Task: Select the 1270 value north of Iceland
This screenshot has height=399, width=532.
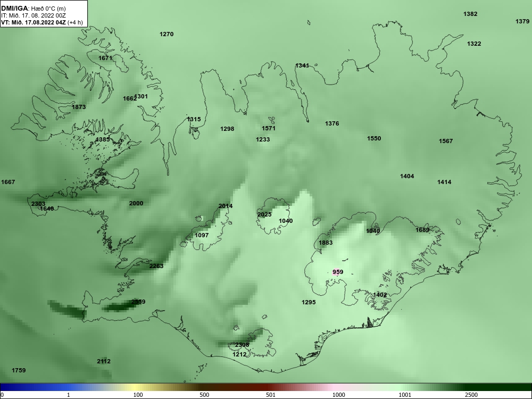Action: tap(167, 34)
